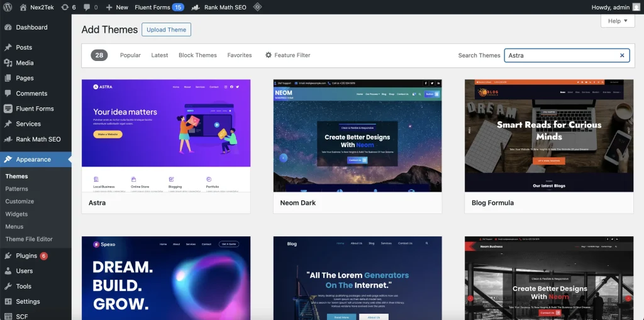Viewport: 644px width, 320px height.
Task: Switch to the Latest themes tab
Action: [x=159, y=55]
